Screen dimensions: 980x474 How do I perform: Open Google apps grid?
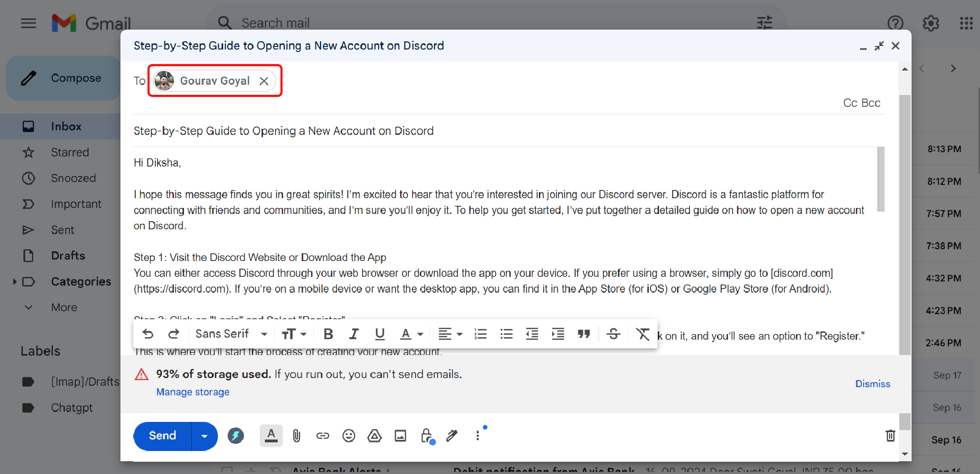(x=966, y=23)
